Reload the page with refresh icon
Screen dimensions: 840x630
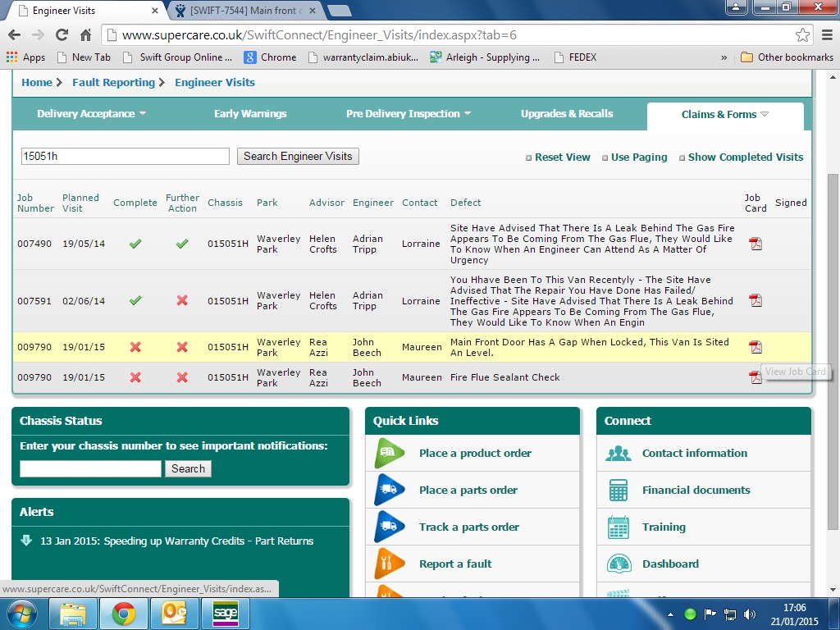pos(62,35)
